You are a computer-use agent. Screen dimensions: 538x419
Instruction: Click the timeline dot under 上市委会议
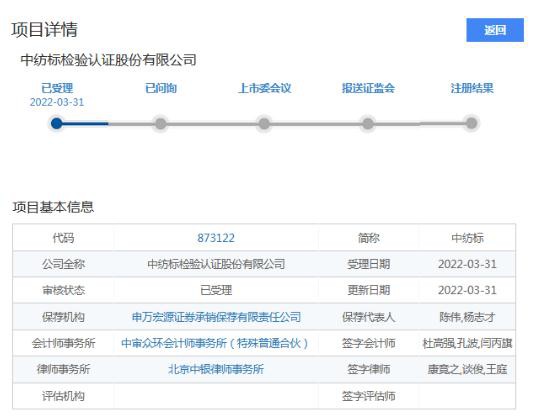click(264, 123)
